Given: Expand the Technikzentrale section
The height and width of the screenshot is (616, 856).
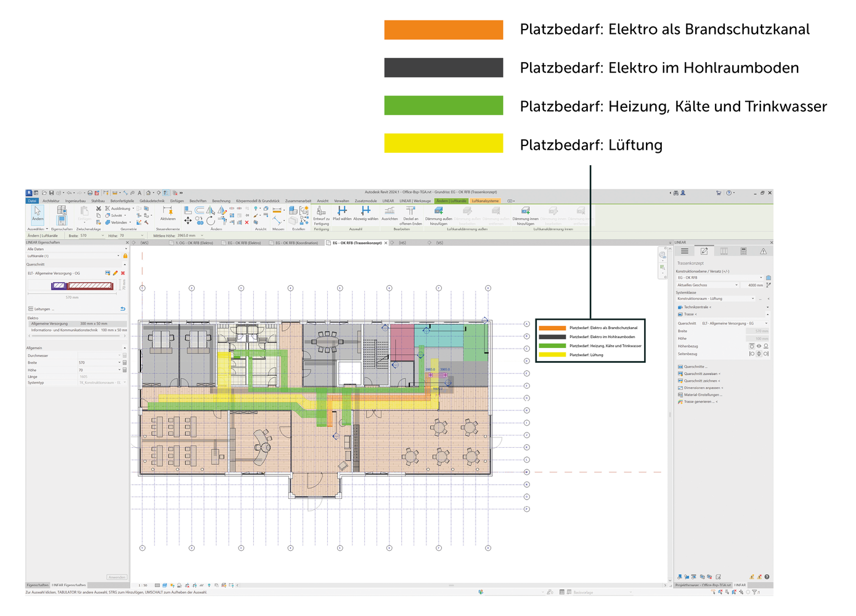Looking at the screenshot, I should point(767,307).
